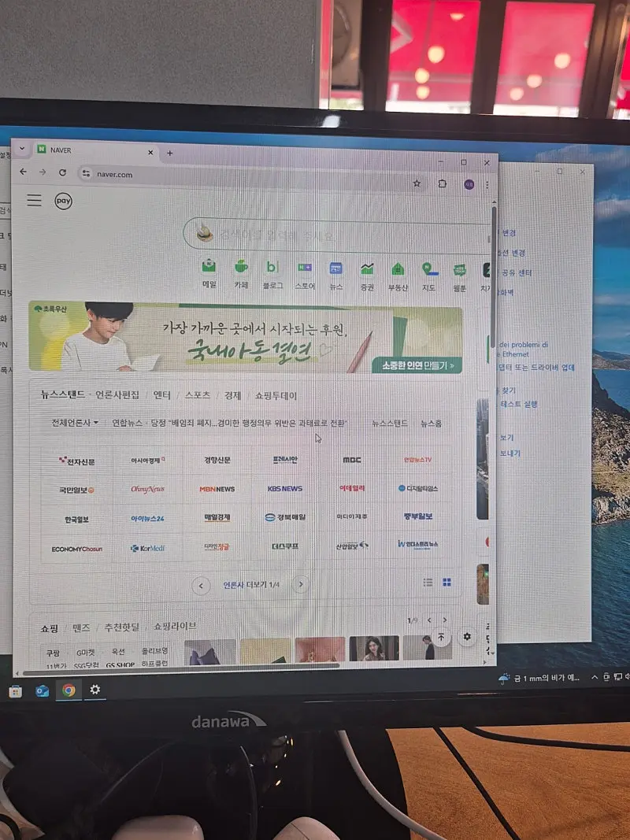
Task: Select the 스포츠 tab
Action: 197,395
